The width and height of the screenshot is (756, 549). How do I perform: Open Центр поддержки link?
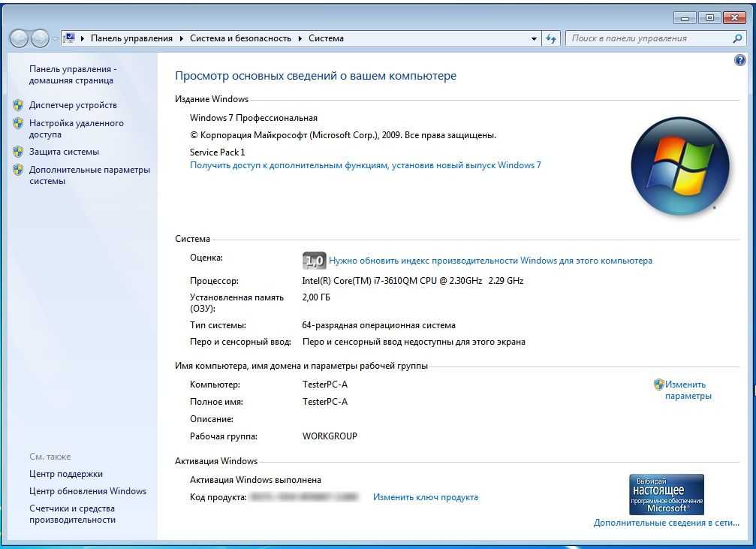point(66,474)
